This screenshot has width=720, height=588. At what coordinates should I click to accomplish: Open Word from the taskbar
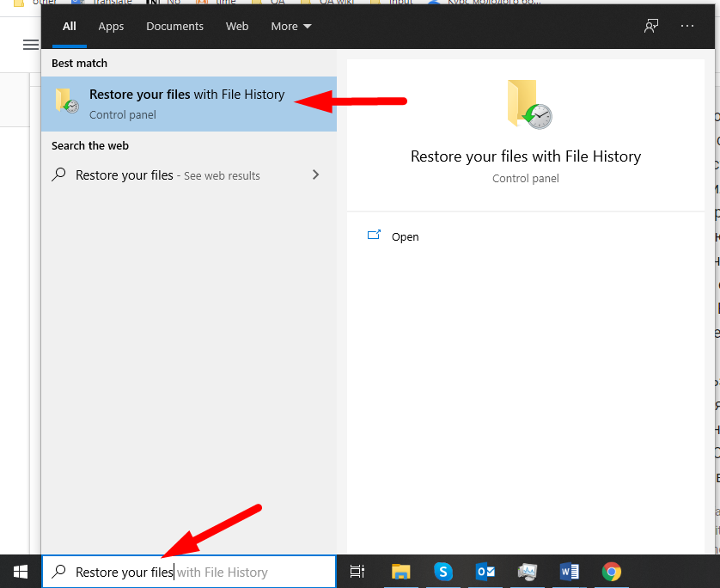pyautogui.click(x=569, y=572)
